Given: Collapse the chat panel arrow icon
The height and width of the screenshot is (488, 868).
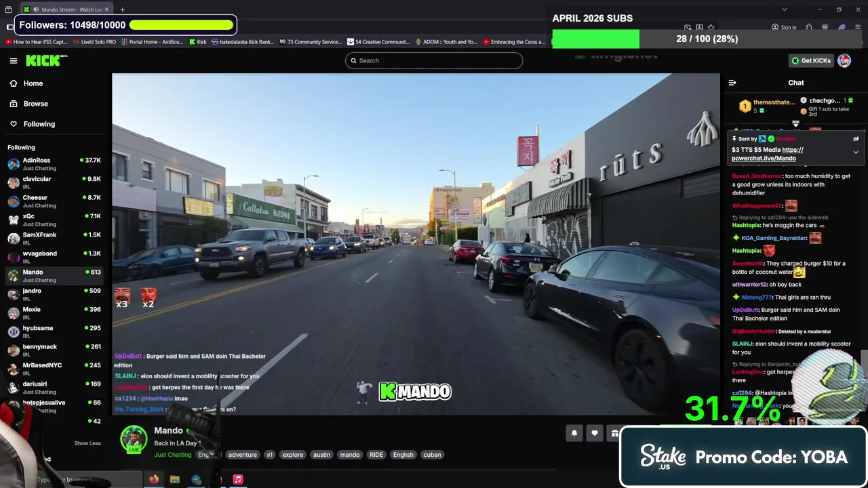Looking at the screenshot, I should pyautogui.click(x=732, y=83).
